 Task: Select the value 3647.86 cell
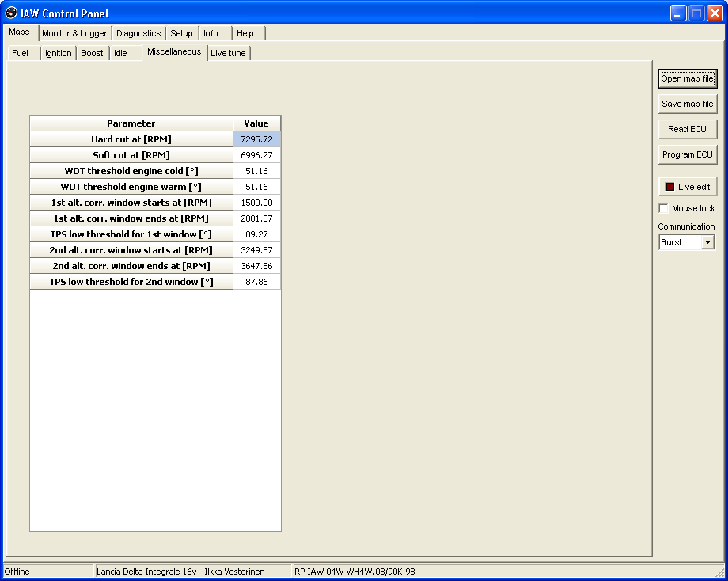pyautogui.click(x=256, y=266)
